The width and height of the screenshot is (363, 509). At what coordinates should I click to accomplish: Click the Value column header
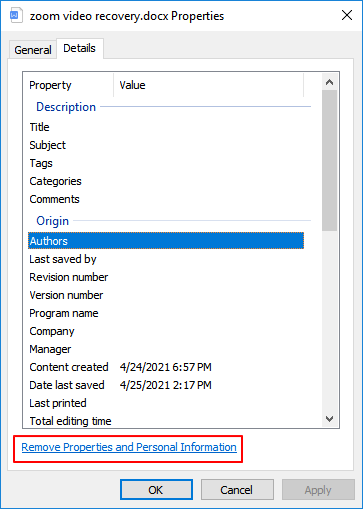coord(208,85)
